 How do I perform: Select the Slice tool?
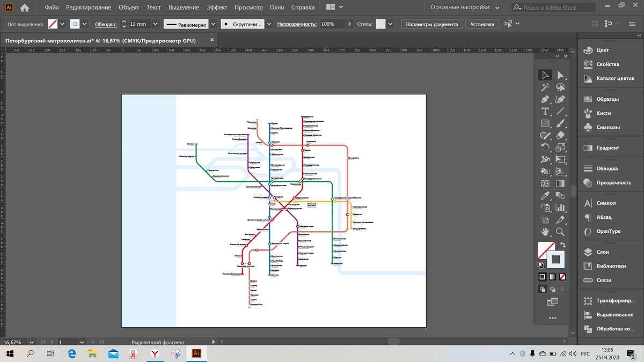pos(560,220)
